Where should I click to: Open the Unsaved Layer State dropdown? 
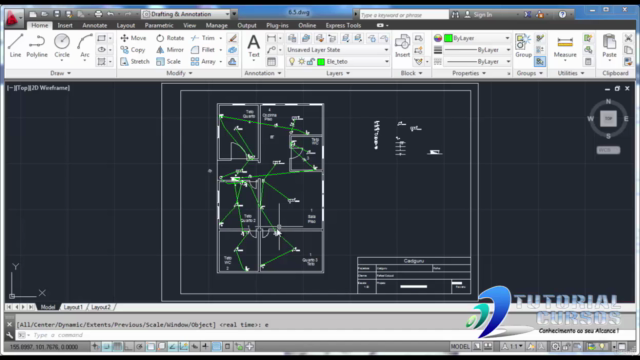[337, 50]
